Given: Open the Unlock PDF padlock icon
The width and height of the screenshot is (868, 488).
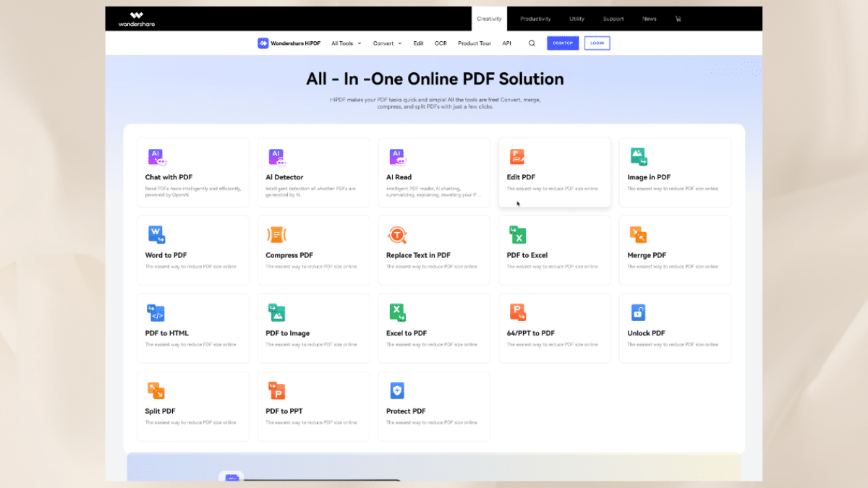Looking at the screenshot, I should point(637,312).
